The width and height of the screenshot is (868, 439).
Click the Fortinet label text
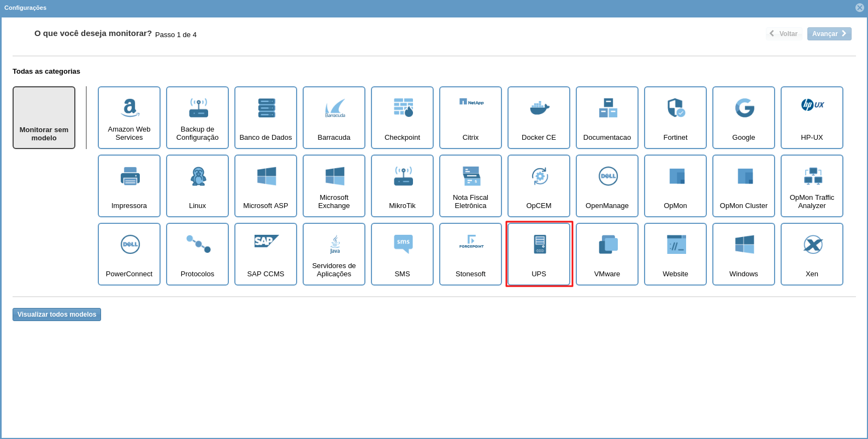[675, 138]
